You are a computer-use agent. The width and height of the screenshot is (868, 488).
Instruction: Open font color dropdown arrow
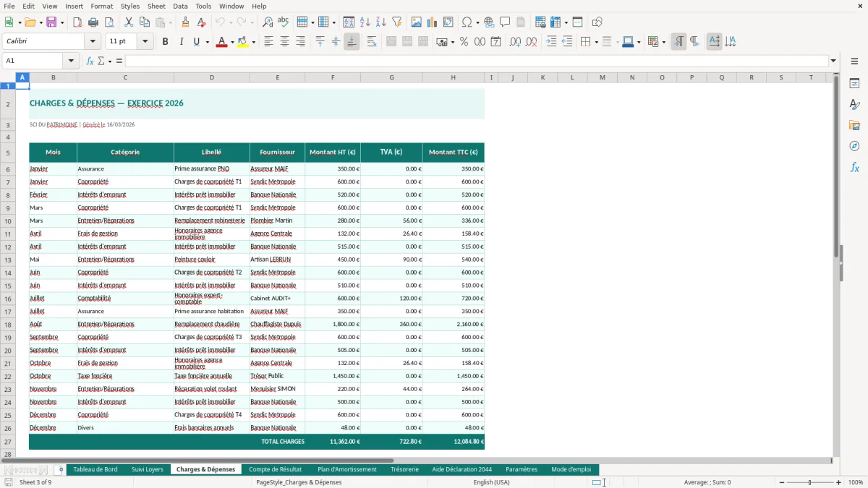pyautogui.click(x=231, y=42)
